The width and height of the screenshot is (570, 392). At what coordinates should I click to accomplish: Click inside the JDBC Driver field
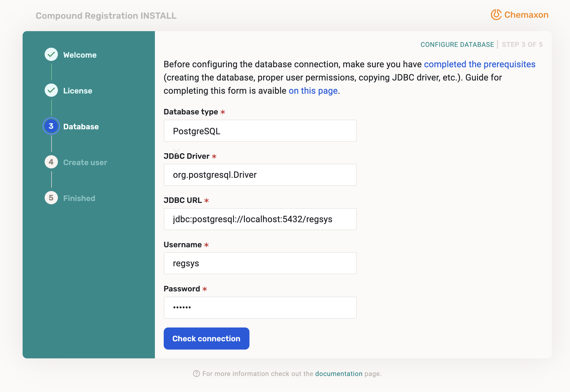[x=260, y=174]
